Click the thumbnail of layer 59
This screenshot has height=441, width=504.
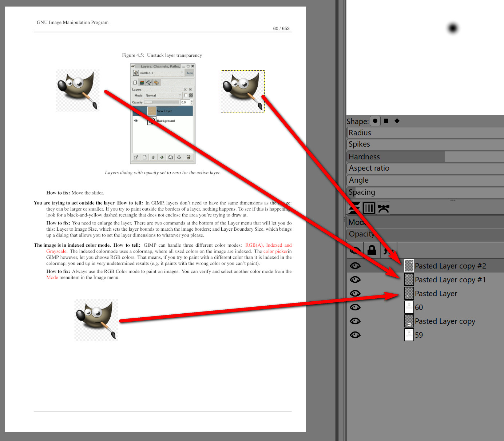tap(409, 335)
